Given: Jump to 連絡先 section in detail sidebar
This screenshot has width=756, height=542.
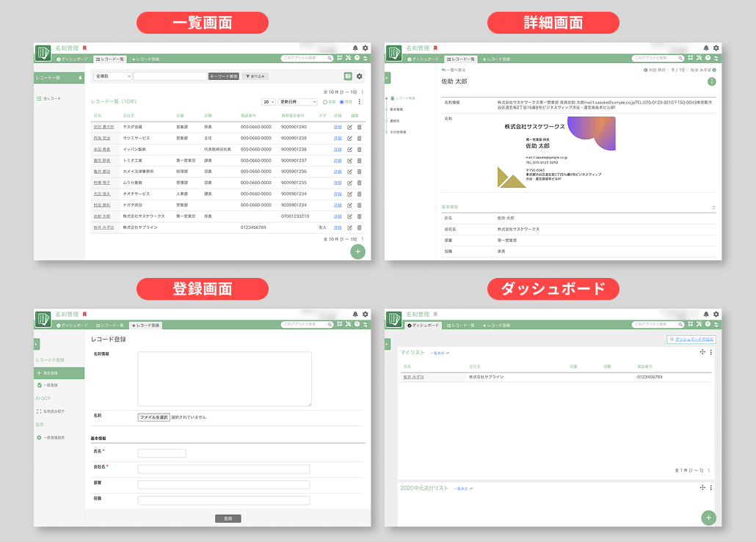Looking at the screenshot, I should pyautogui.click(x=394, y=121).
